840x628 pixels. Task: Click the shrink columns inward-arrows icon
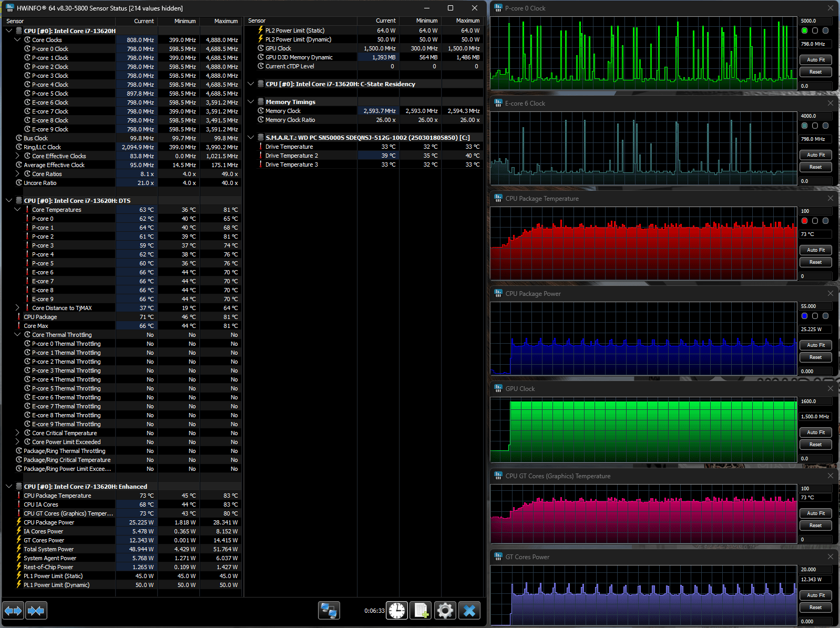[36, 611]
